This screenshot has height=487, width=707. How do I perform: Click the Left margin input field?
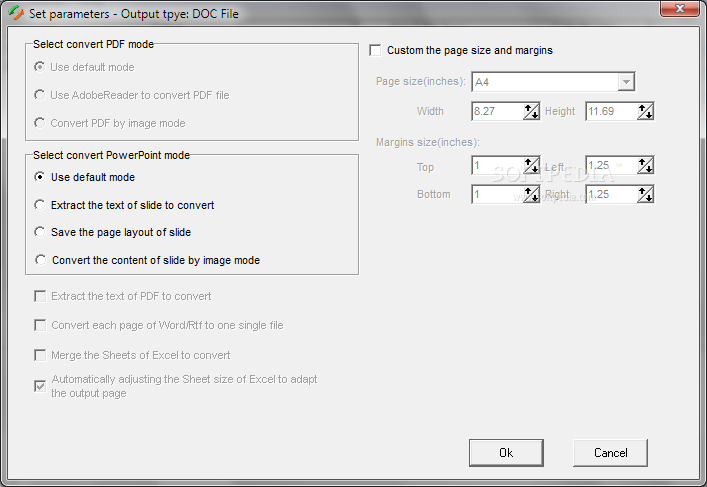click(x=611, y=165)
